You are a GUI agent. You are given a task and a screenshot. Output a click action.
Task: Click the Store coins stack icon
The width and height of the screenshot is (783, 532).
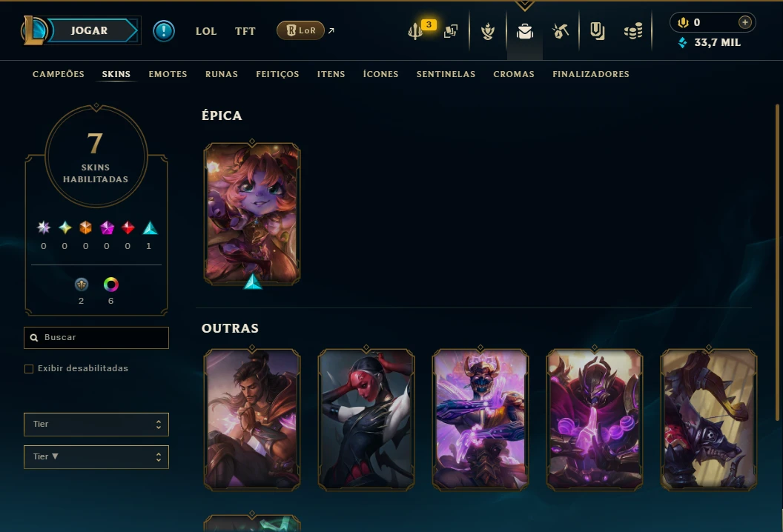tap(633, 31)
